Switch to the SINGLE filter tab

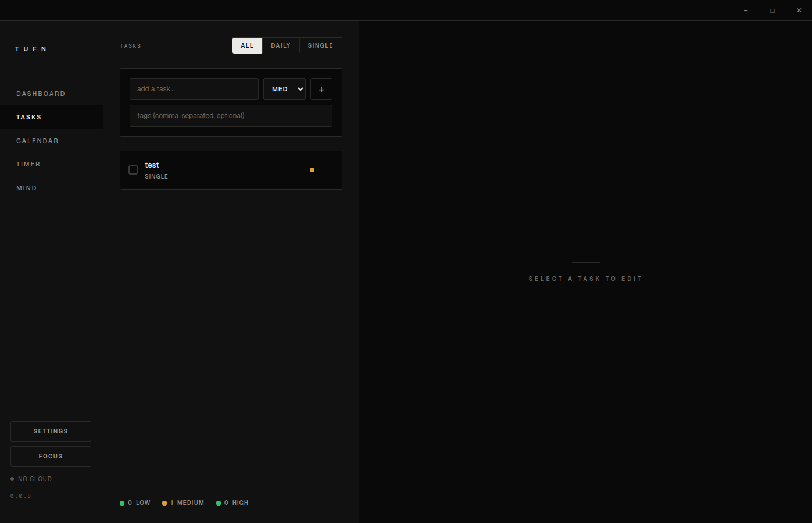(x=320, y=45)
